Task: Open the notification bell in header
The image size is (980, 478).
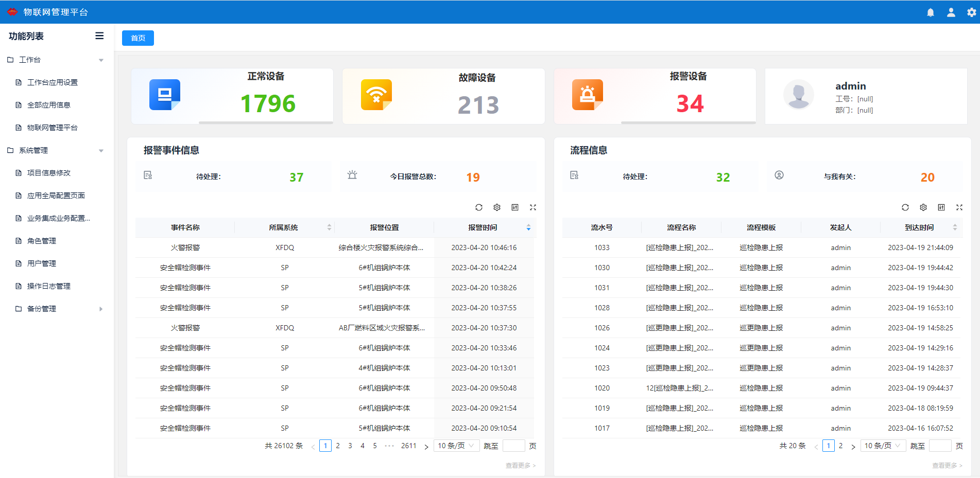Action: (x=930, y=12)
